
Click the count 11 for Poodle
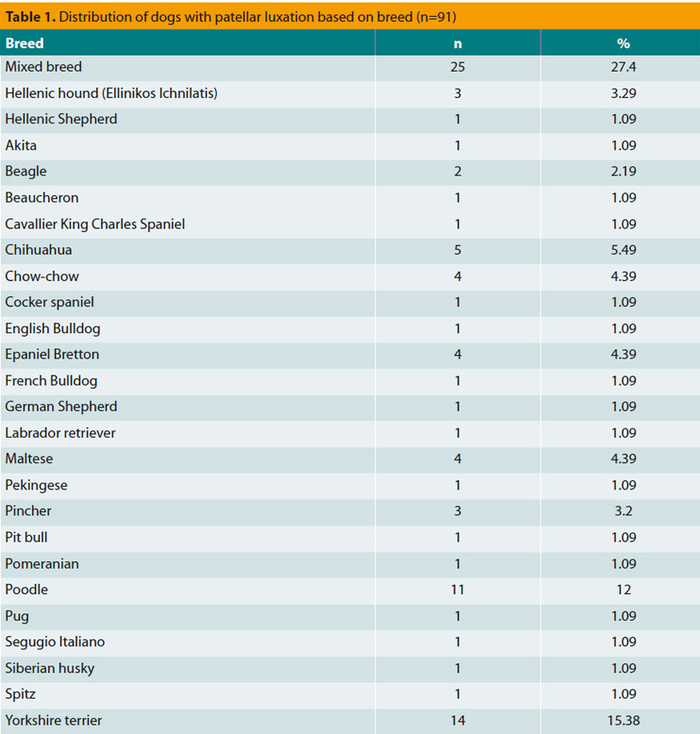(458, 590)
